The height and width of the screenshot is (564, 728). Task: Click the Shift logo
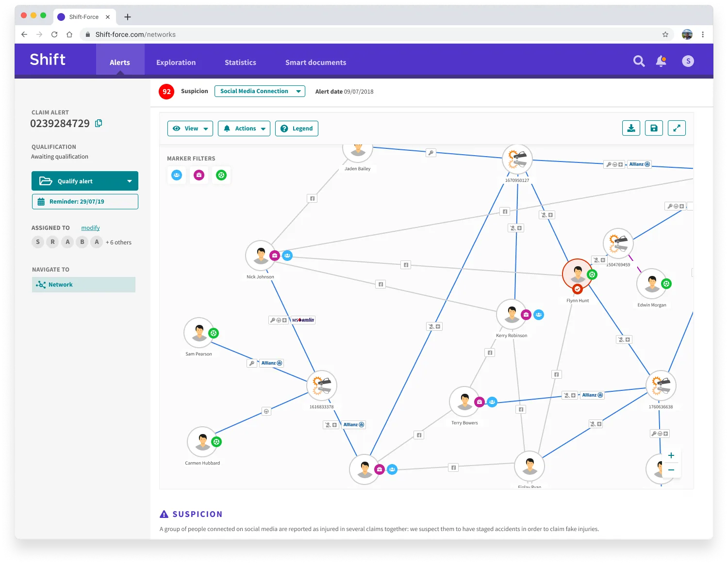pyautogui.click(x=48, y=60)
